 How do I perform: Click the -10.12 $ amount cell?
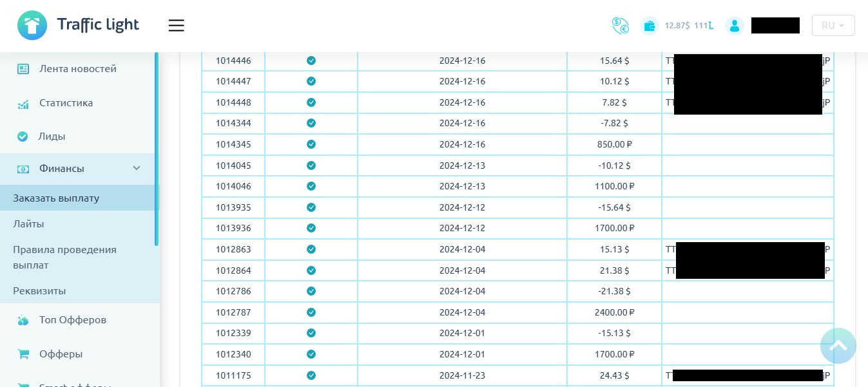(x=615, y=165)
